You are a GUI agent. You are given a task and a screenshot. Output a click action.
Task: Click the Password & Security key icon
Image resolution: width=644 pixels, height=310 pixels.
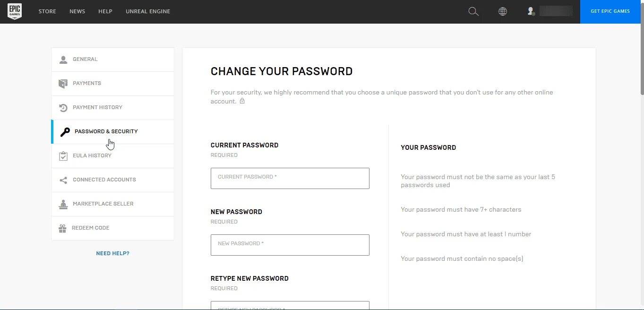(x=65, y=132)
